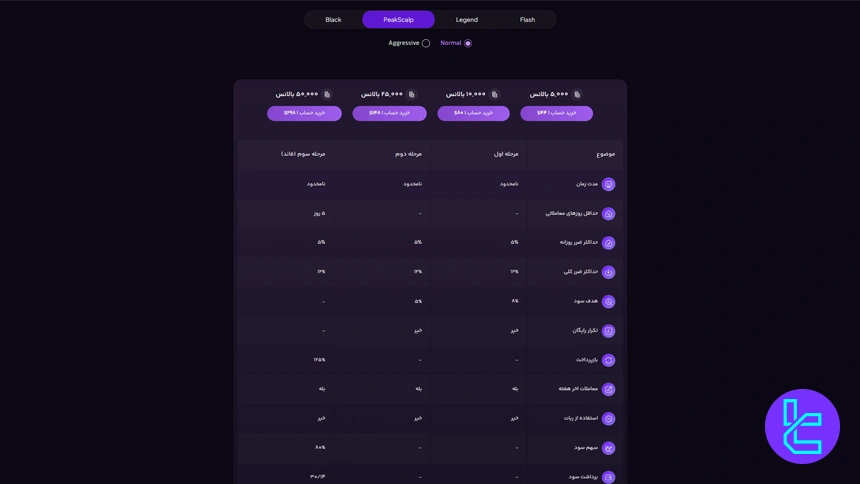
Task: Click the profit target (هدف سود) icon
Action: pyautogui.click(x=608, y=301)
